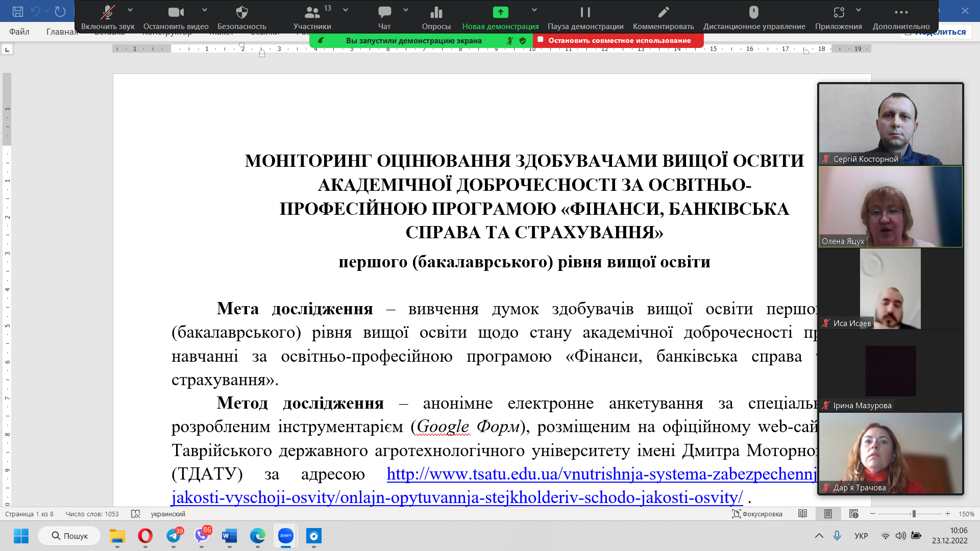The width and height of the screenshot is (980, 551).
Task: Pause the screen demonstration
Action: [x=585, y=12]
